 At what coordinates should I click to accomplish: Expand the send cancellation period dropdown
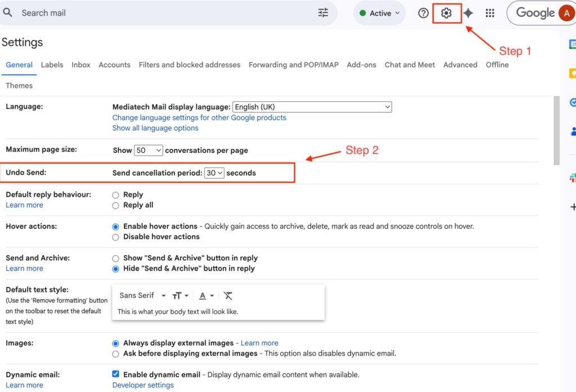(x=214, y=173)
